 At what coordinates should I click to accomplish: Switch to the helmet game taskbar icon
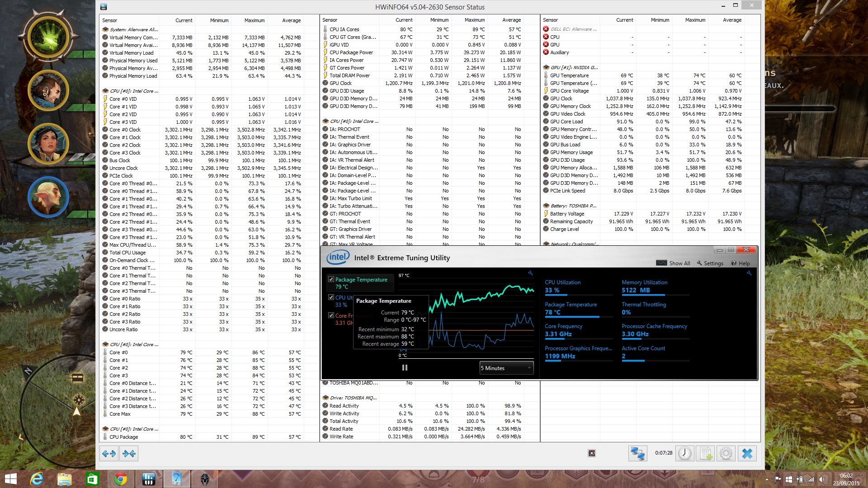(x=205, y=479)
